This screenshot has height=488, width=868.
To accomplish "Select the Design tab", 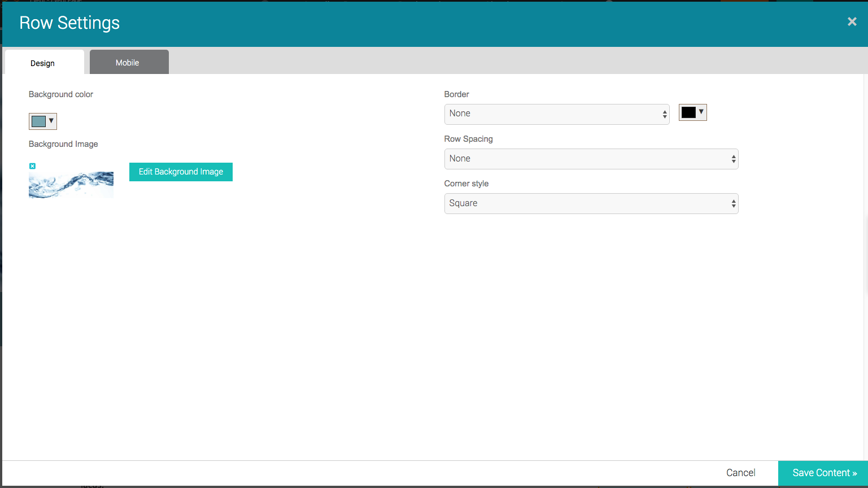I will [45, 62].
